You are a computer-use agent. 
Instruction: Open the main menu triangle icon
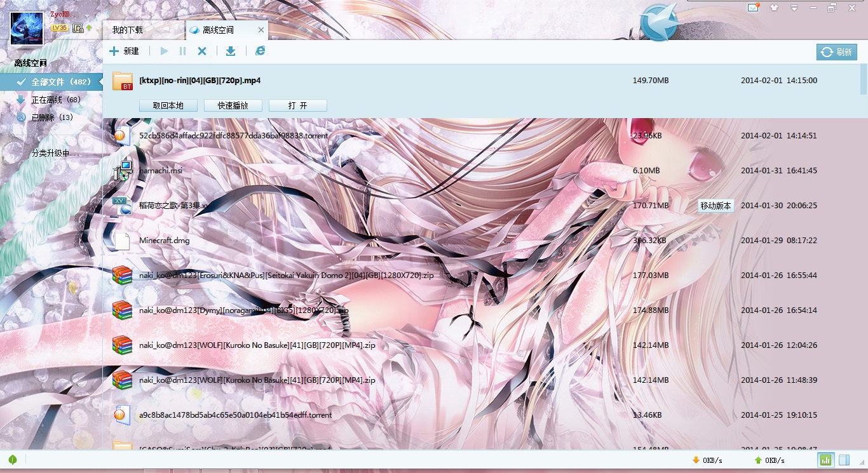pos(794,8)
